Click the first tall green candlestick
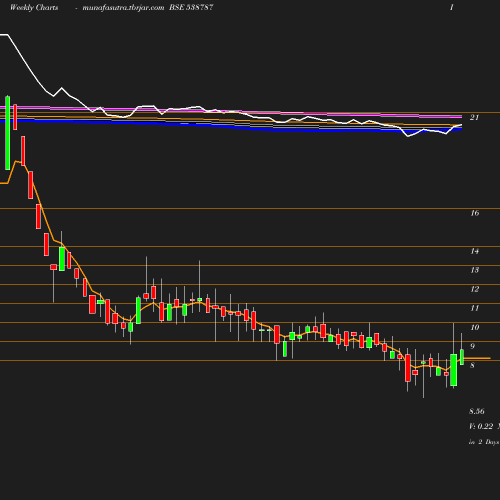Viewport: 500px width, 500px height. click(8, 133)
